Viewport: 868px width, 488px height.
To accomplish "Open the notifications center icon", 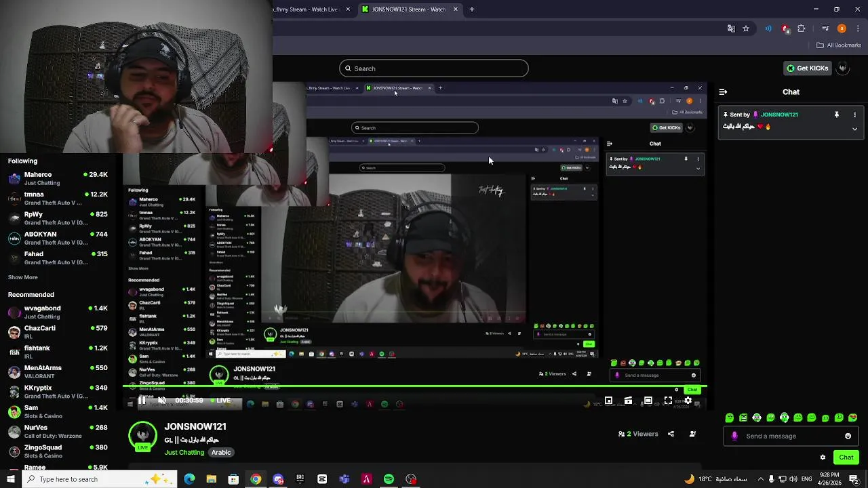I will [x=854, y=479].
